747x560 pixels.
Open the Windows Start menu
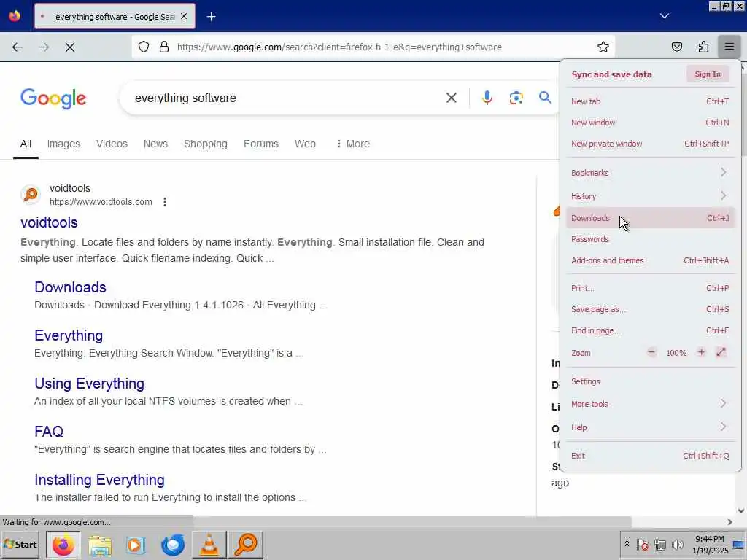(20, 544)
